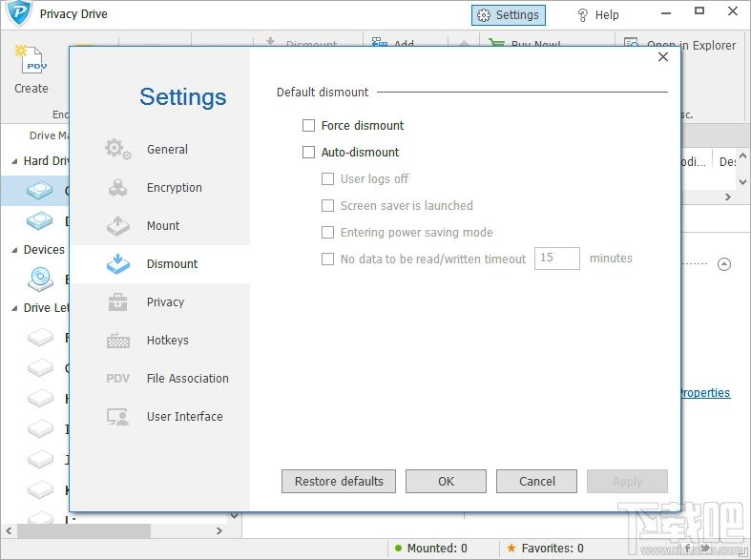Click the Create PDV file icon in toolbar

[x=31, y=59]
